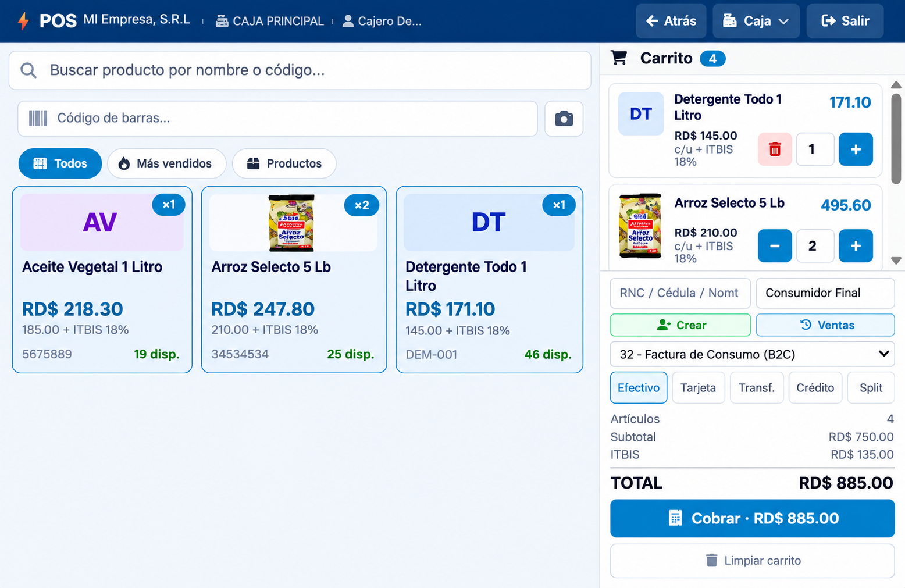Focus the Código de barras field
Image resolution: width=905 pixels, height=588 pixels.
coord(277,119)
